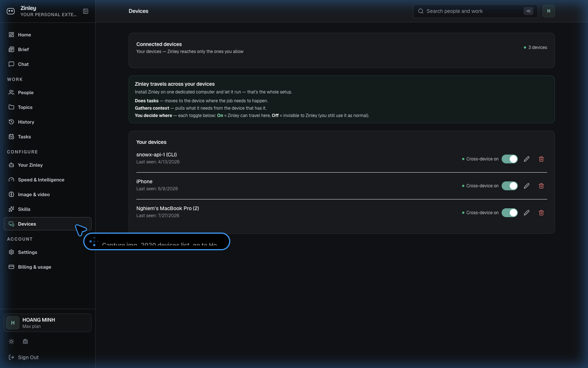Disable cross-device on Nghiem's MacBook Pro
This screenshot has height=368, width=588.
point(510,213)
